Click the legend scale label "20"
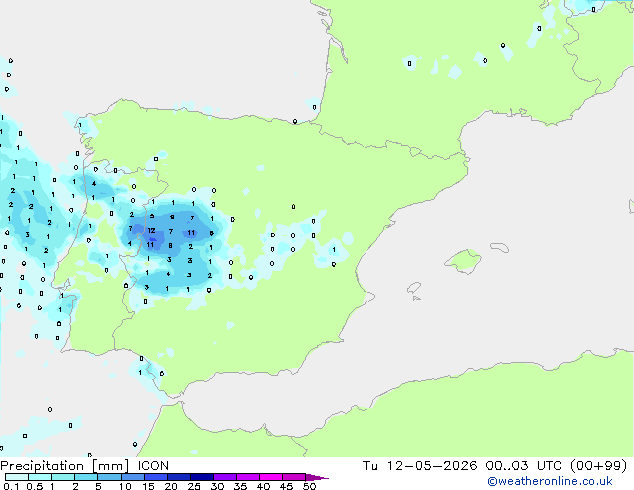The image size is (634, 490). click(x=171, y=486)
